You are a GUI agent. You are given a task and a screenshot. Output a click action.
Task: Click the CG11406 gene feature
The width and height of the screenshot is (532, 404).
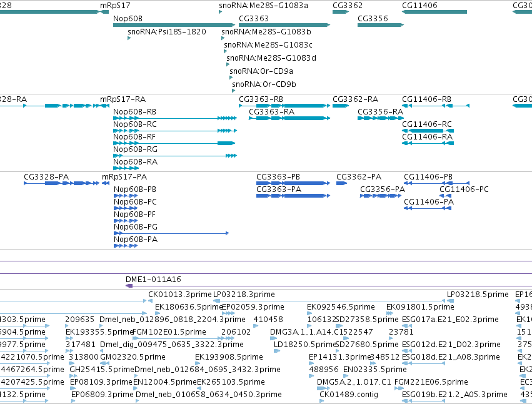tap(434, 12)
